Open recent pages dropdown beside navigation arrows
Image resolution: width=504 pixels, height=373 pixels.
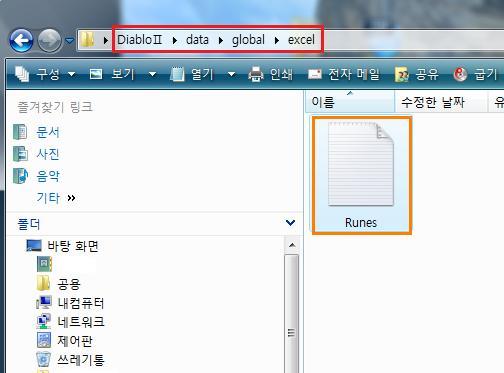coord(69,41)
